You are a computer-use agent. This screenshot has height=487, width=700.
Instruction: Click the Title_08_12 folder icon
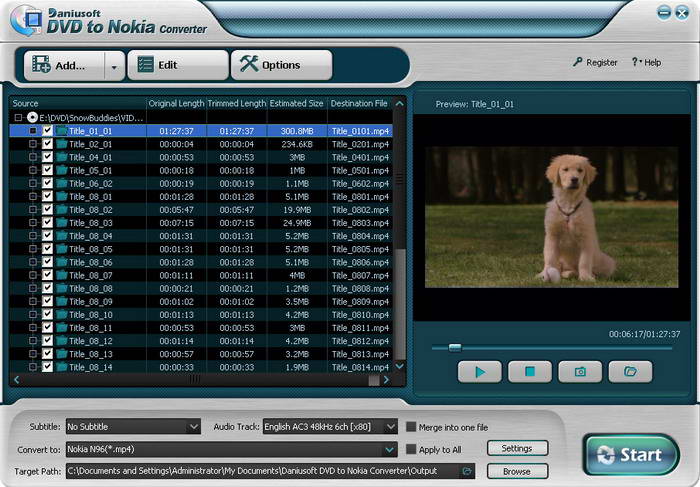click(62, 341)
